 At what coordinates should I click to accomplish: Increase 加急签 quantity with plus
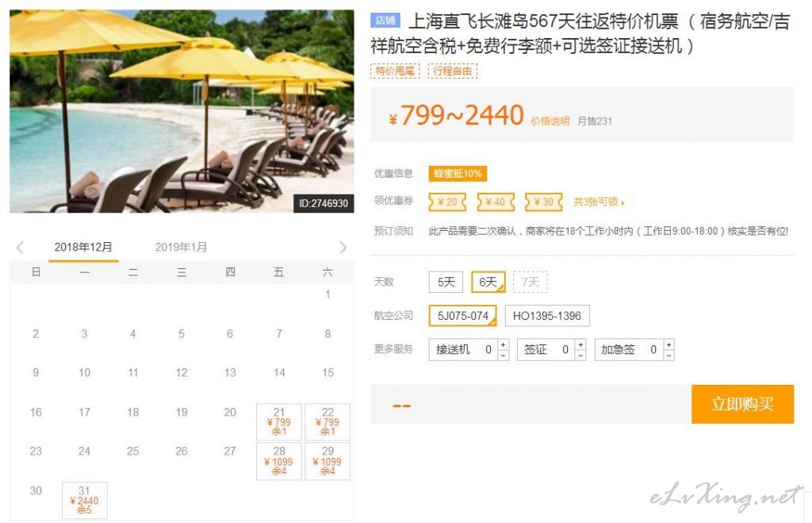point(668,344)
